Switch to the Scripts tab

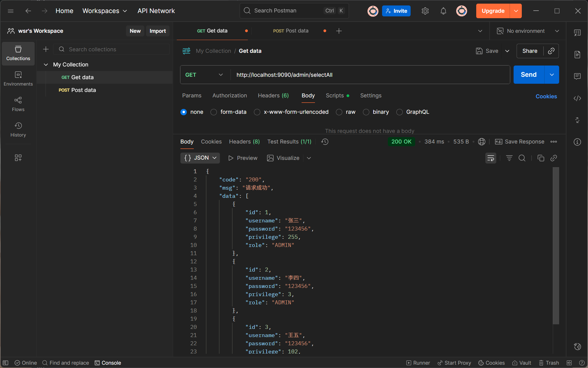click(337, 96)
